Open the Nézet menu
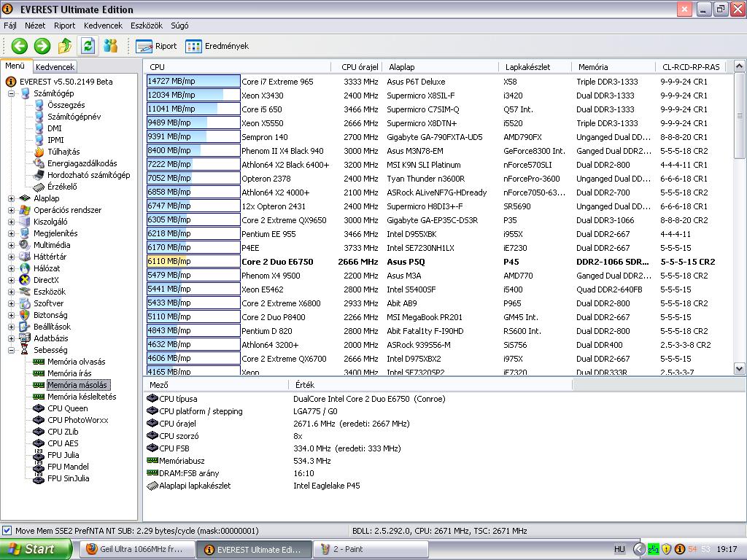Screen dimensions: 747x560 [x=35, y=26]
